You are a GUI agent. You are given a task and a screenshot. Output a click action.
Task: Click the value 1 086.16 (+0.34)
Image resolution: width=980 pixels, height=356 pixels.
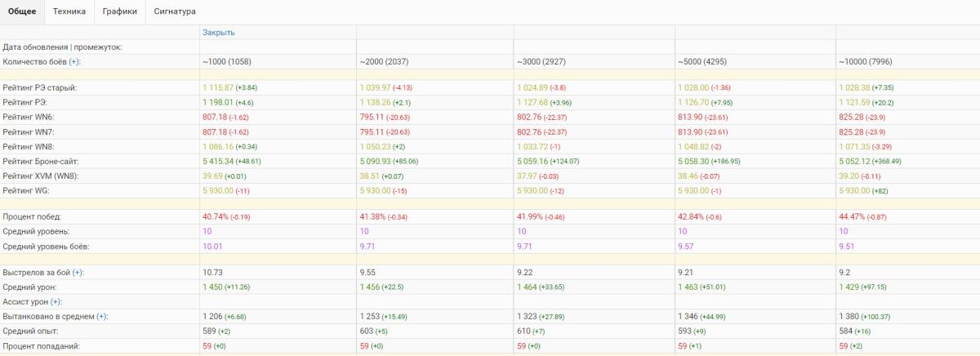[x=230, y=147]
